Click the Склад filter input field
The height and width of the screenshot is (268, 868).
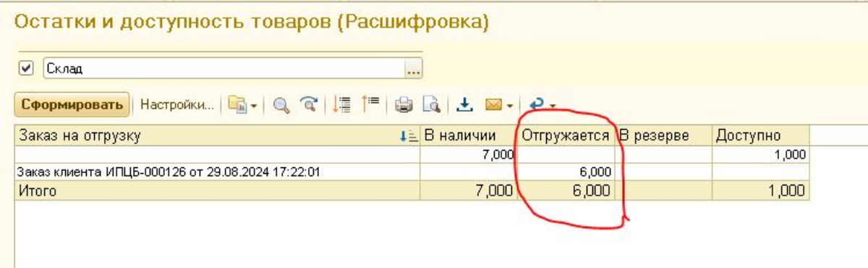tap(223, 69)
